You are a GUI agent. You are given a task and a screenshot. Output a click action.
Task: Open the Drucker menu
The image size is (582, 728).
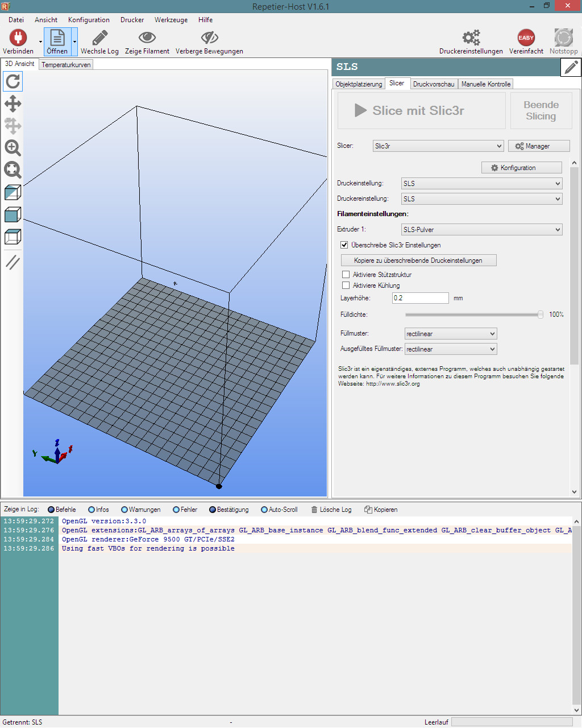[x=132, y=19]
